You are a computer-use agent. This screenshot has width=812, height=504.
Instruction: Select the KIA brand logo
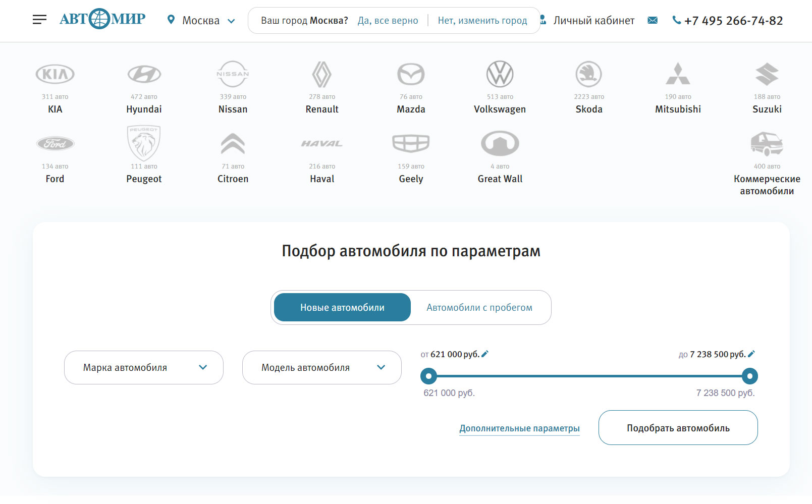point(55,74)
